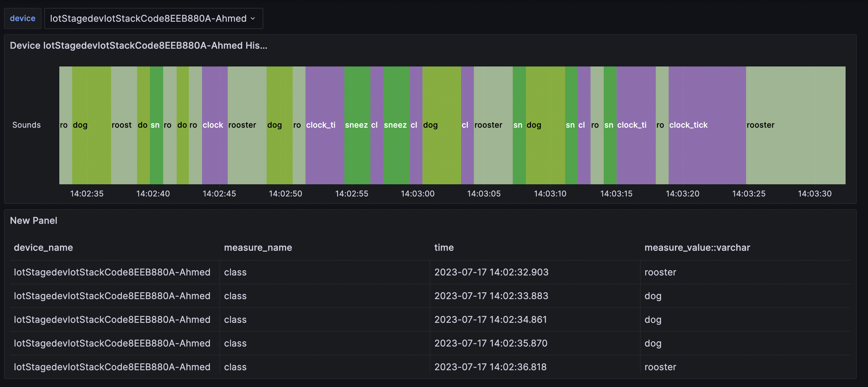Click the dropdown chevron next to device name

[253, 18]
